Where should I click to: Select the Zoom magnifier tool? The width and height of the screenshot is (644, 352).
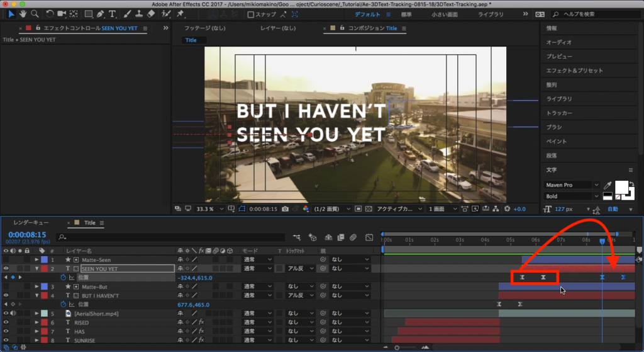[35, 14]
